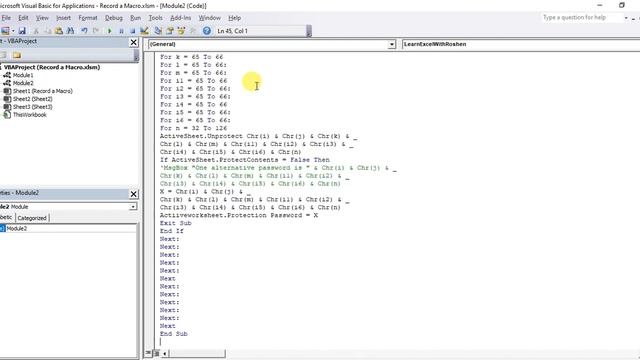
Task: Open the Run menu
Action: [135, 18]
